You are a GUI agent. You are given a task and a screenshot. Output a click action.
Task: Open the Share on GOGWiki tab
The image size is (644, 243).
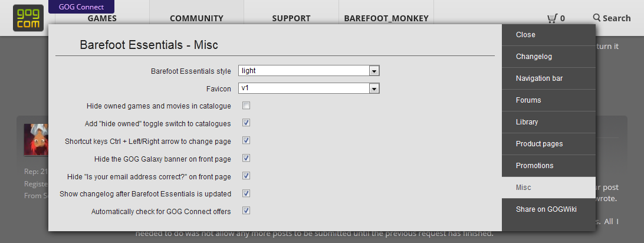point(548,209)
